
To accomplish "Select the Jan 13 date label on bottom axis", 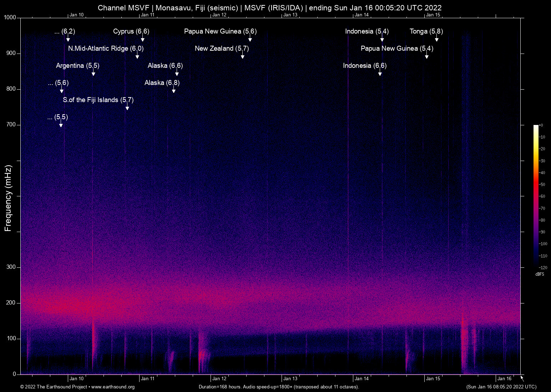I will click(x=291, y=378).
